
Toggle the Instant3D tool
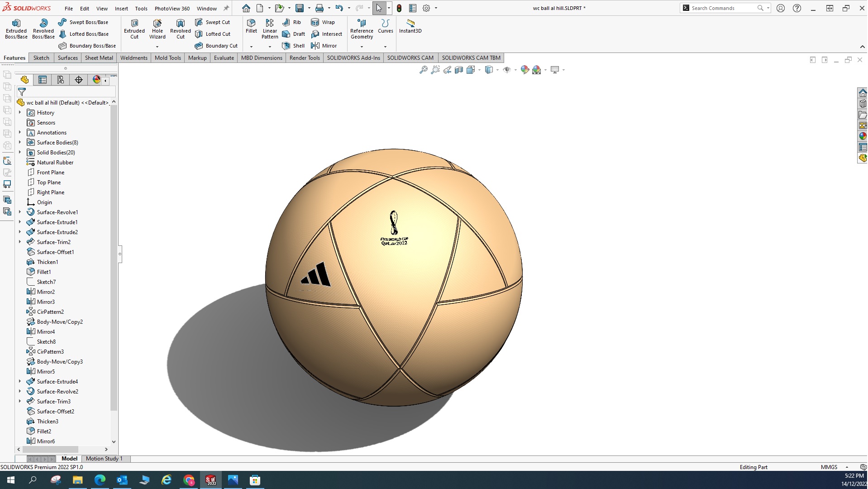pos(410,26)
